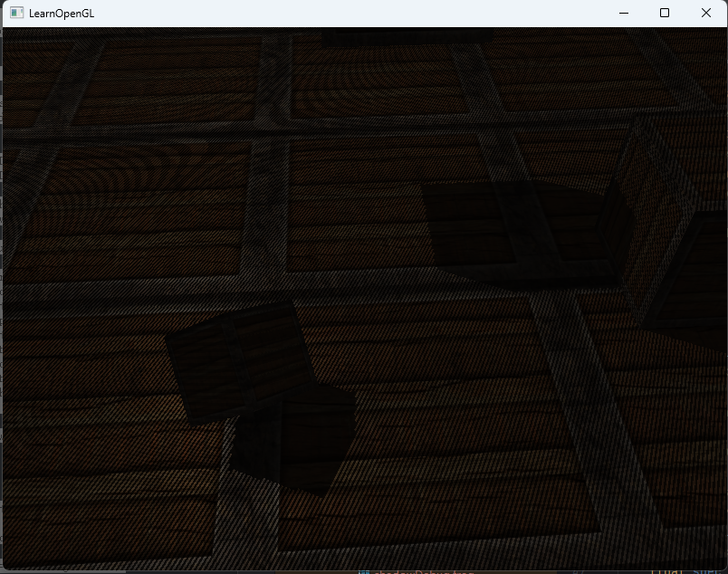Viewport: 728px width, 574px height.
Task: Select the crate cut off at viewport top
Action: (x=407, y=36)
